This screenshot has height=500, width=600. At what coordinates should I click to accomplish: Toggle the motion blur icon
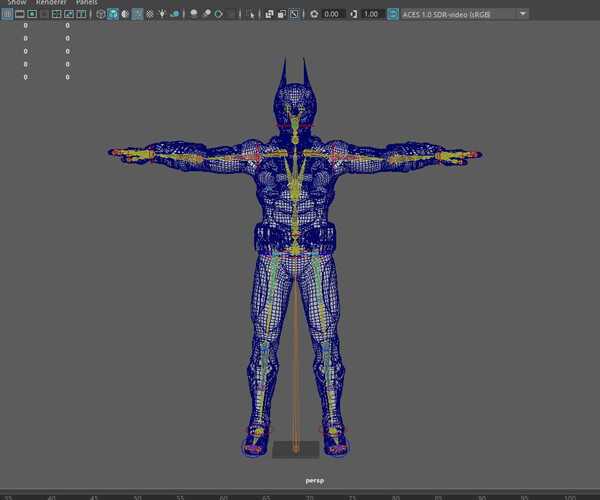click(x=206, y=15)
